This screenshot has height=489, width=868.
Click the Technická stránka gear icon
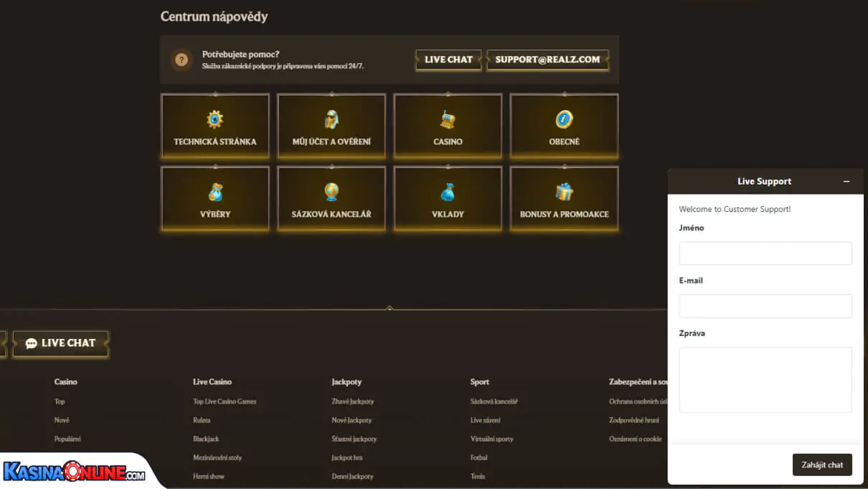214,119
